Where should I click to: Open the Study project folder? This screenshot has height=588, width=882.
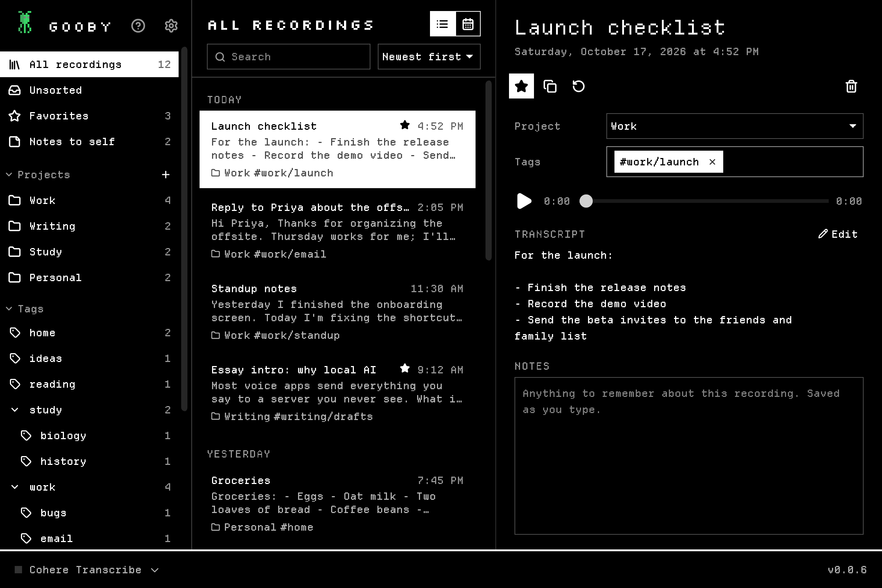coord(89,252)
